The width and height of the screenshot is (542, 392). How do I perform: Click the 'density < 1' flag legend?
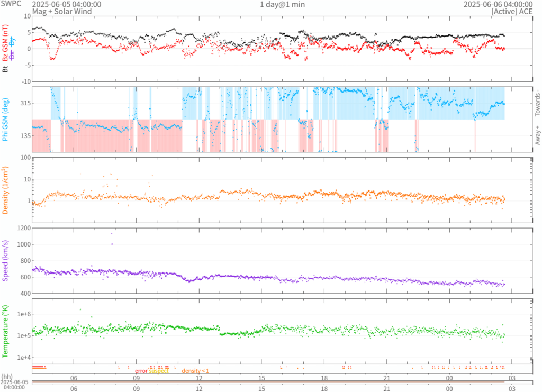pos(195,371)
